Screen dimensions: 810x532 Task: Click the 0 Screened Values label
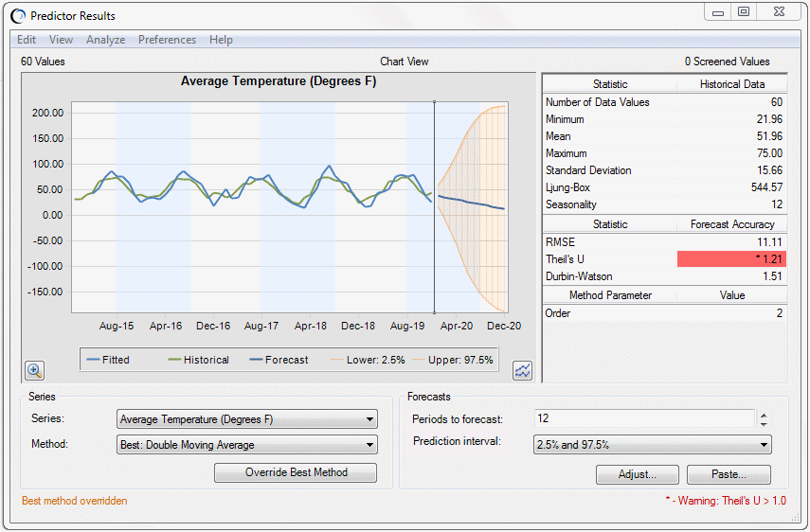[727, 62]
